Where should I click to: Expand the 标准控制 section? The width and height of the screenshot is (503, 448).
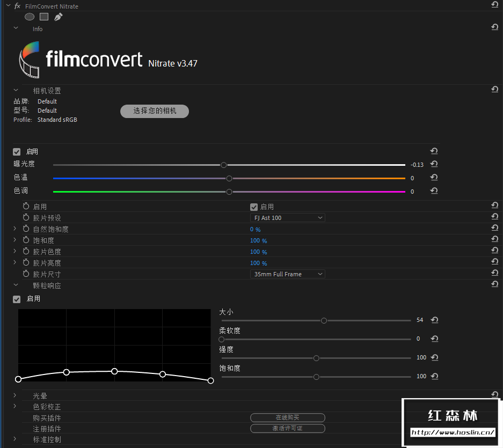click(x=14, y=439)
